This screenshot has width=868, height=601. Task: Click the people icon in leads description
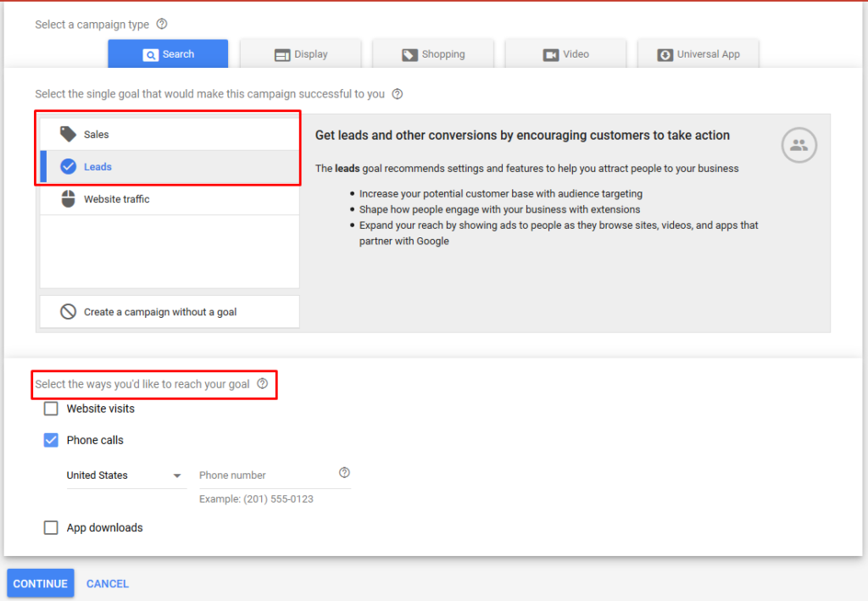pos(798,145)
